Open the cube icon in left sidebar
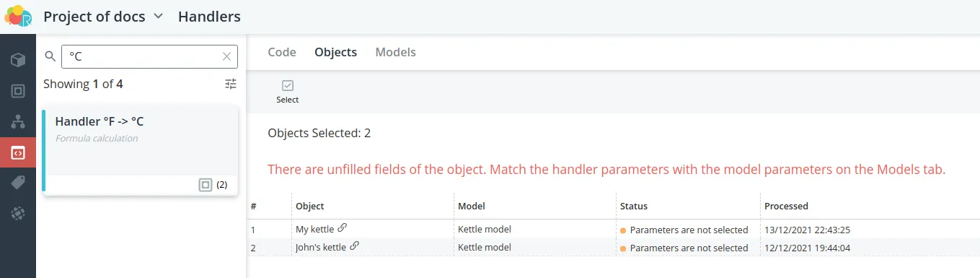The width and height of the screenshot is (980, 278). coord(18,59)
